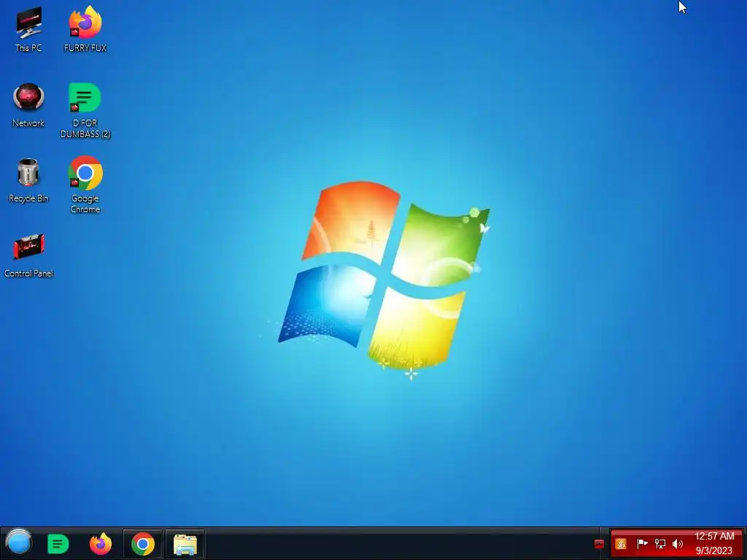Select the Google Chrome desktop shortcut
Screen dimensions: 747x560
pyautogui.click(x=85, y=185)
